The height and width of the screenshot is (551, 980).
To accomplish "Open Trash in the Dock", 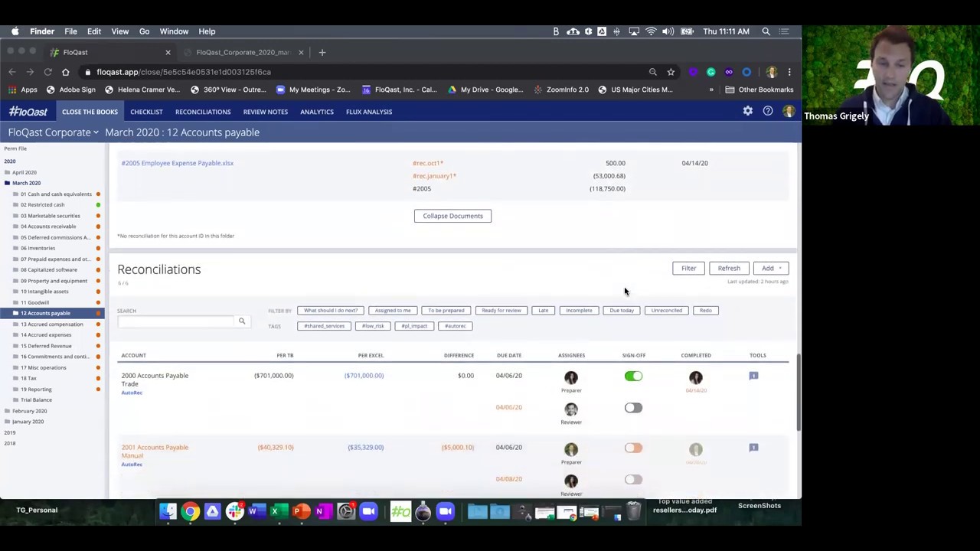I will pos(634,511).
